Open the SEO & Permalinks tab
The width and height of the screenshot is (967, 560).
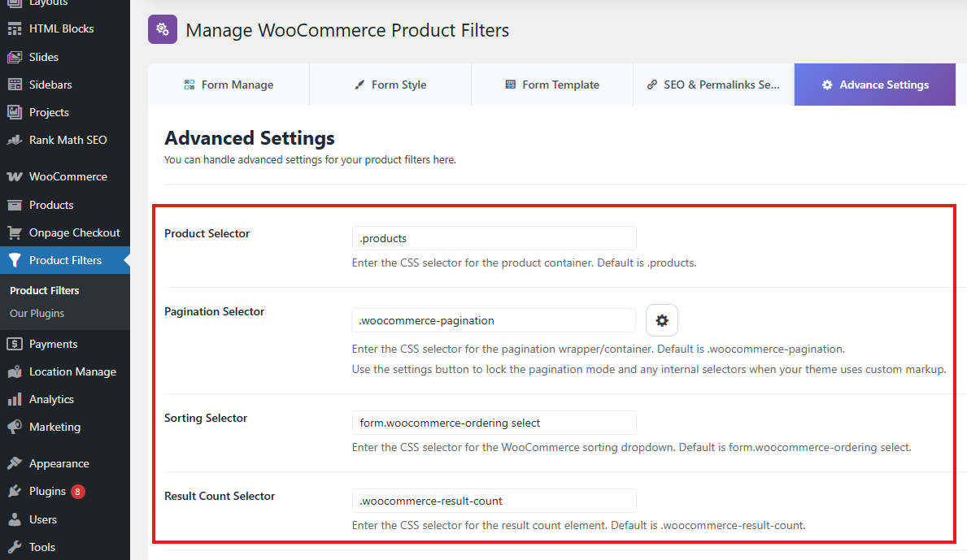point(713,85)
